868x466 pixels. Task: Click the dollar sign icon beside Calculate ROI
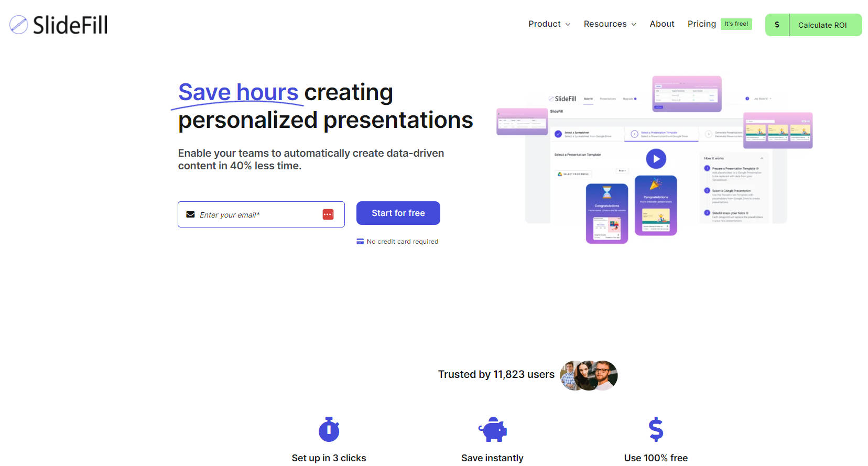click(777, 25)
